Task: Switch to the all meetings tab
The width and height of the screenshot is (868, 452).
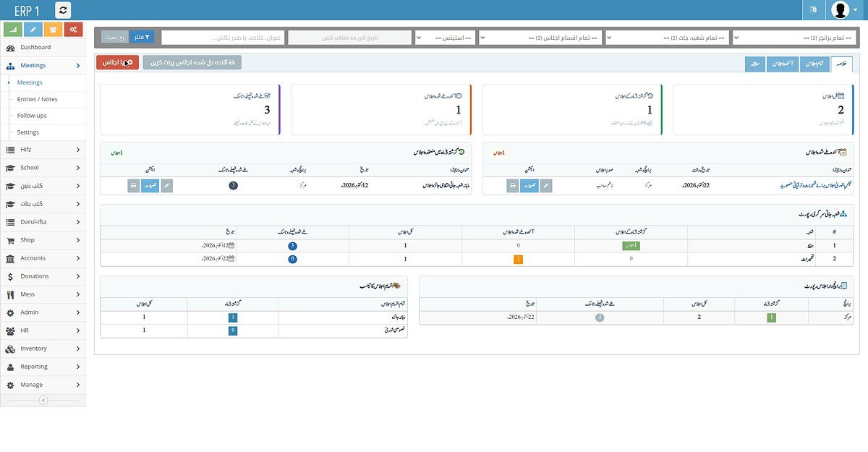Action: [x=814, y=64]
